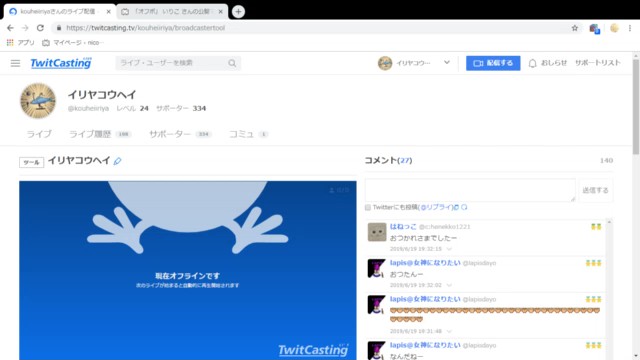Click the browser address bar URL
Viewport: 640px width, 360px height.
pos(146,28)
